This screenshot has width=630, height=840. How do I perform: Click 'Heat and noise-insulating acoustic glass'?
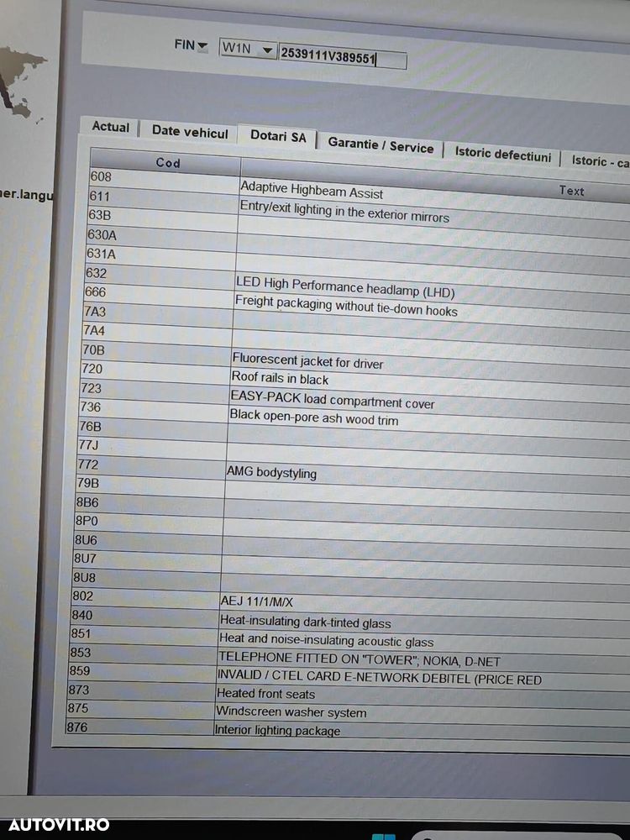pos(326,639)
